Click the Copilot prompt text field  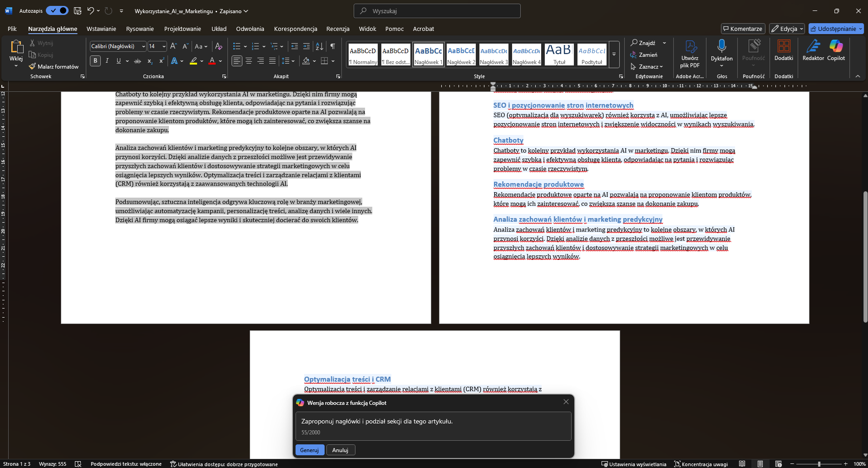[x=433, y=426]
